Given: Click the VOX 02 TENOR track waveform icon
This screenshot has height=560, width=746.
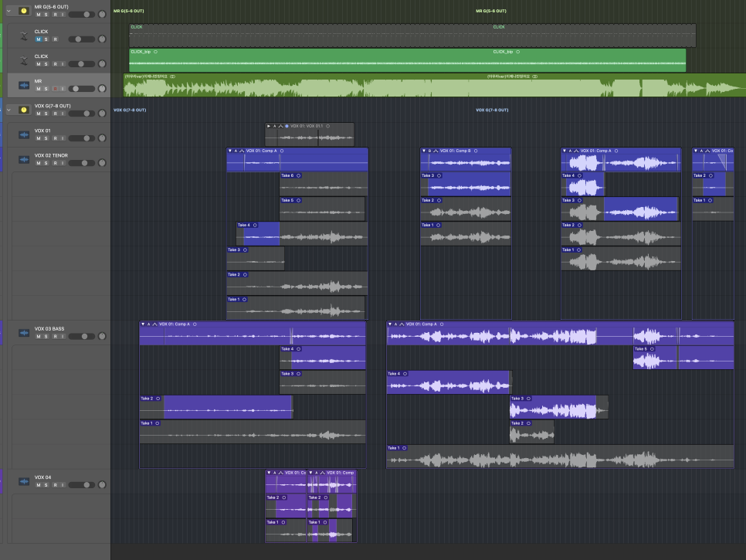Looking at the screenshot, I should pos(24,159).
